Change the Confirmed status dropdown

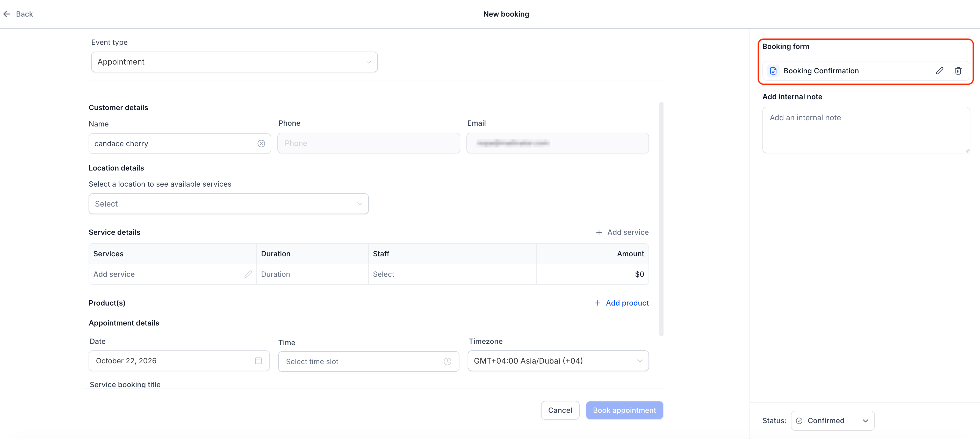click(x=832, y=421)
